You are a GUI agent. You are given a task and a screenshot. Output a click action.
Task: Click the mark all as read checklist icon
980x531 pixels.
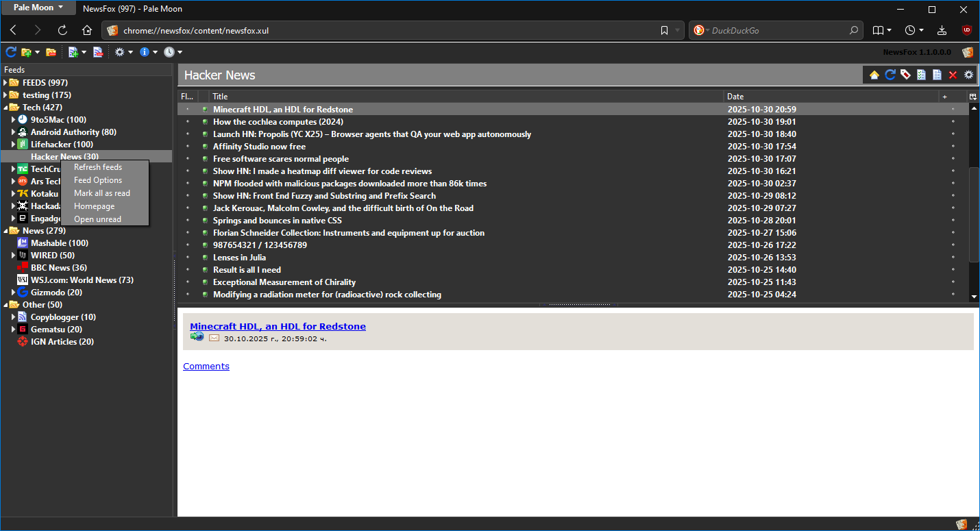click(921, 75)
